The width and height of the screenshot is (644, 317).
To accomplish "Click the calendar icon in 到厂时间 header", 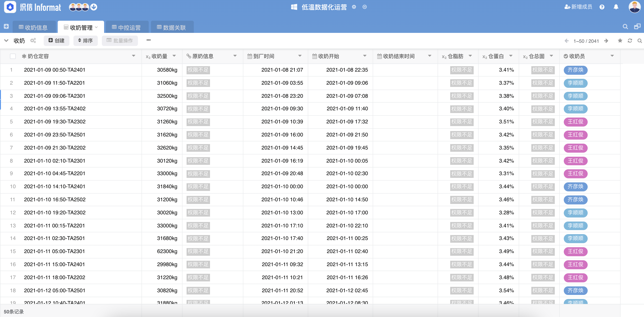I will [x=249, y=56].
